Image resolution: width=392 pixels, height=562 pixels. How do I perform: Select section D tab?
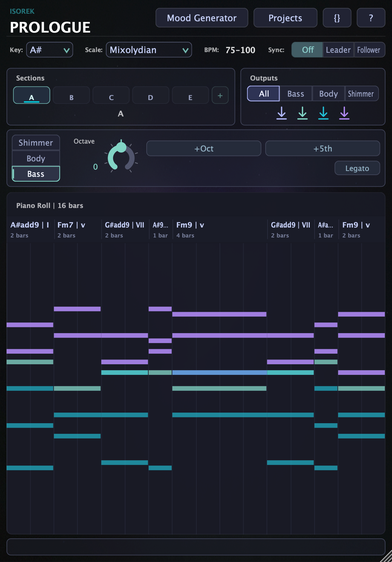[151, 95]
